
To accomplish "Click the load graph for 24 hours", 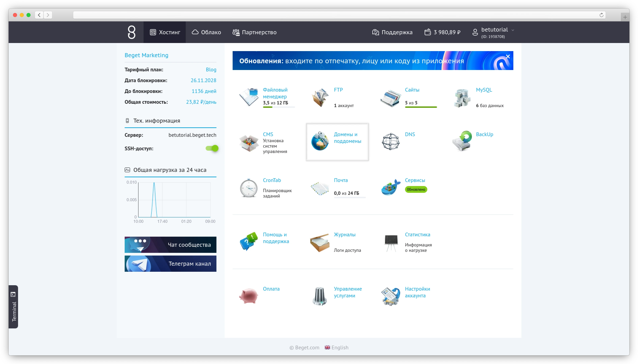I will click(174, 200).
